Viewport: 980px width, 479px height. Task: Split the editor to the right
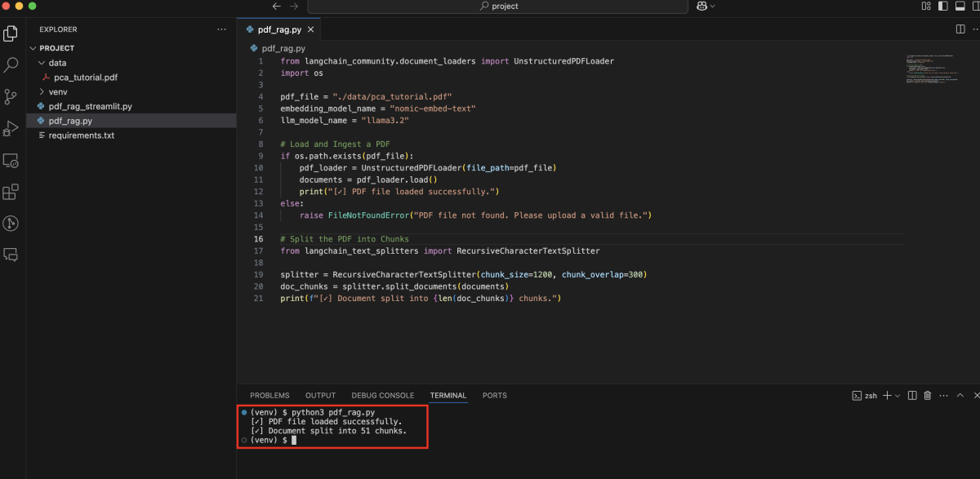[960, 29]
